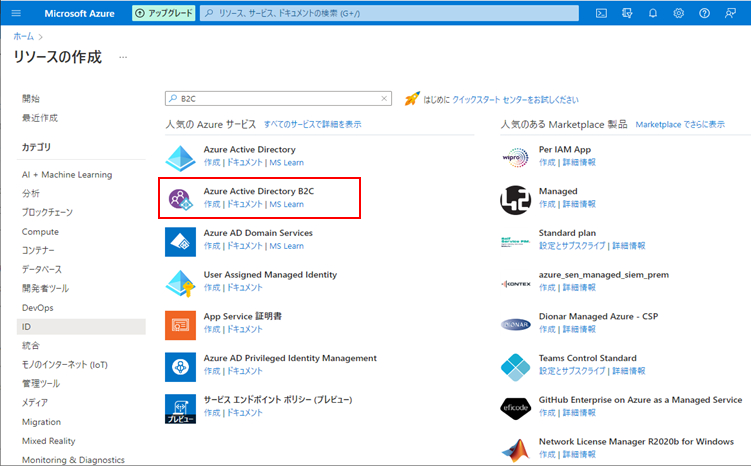Clear the B2C search box with X
The width and height of the screenshot is (751, 466).
click(384, 98)
